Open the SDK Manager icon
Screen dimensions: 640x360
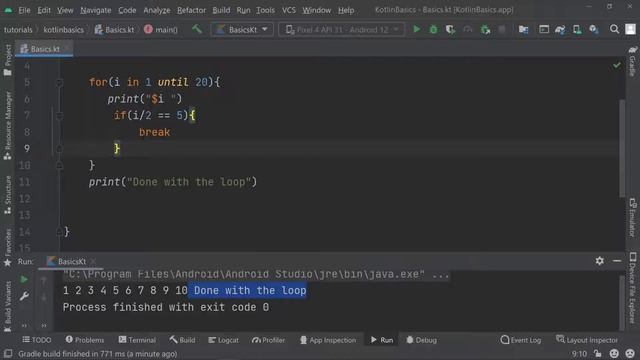coord(594,29)
